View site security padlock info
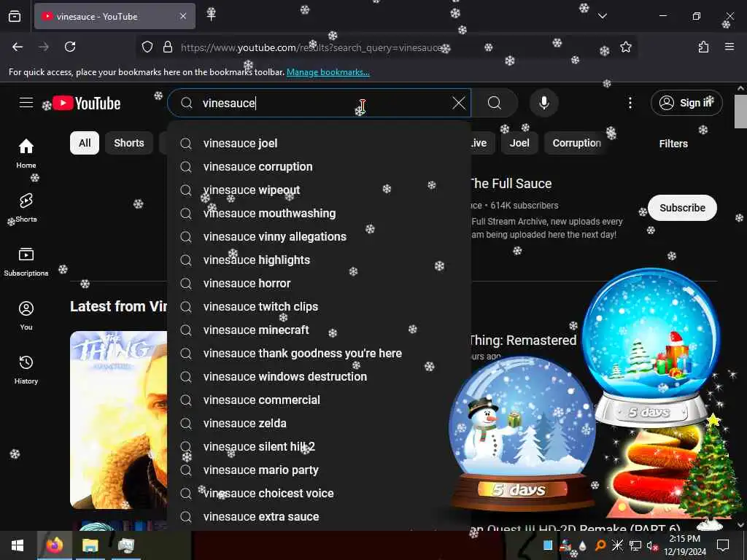Viewport: 747px width, 560px height. [167, 47]
